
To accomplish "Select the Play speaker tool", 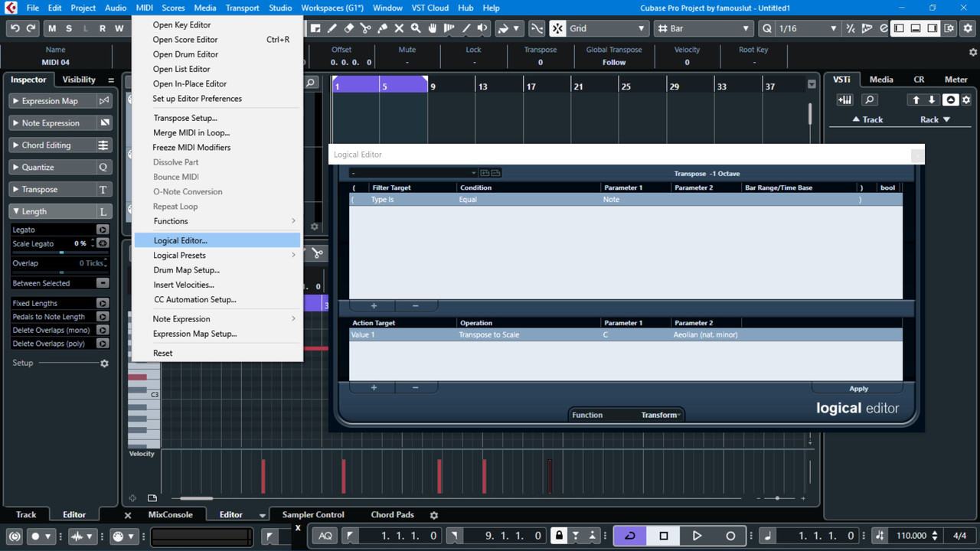I will pos(483,28).
